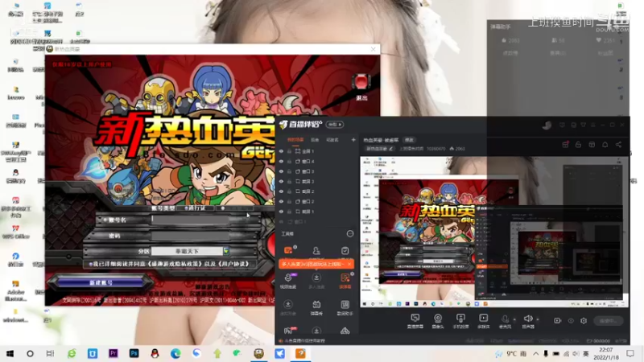
Task: Hide the 截屏 2 source with its eye icon
Action: click(281, 191)
